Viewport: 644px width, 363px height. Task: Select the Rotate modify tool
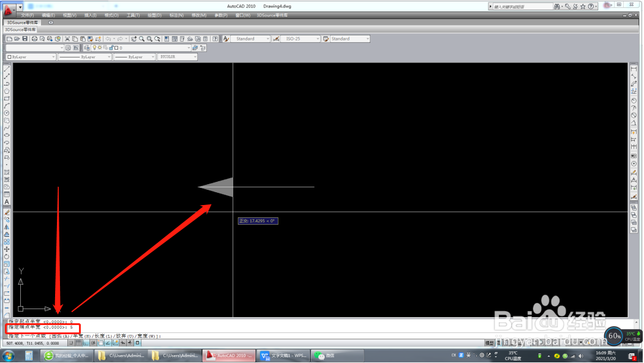click(7, 256)
